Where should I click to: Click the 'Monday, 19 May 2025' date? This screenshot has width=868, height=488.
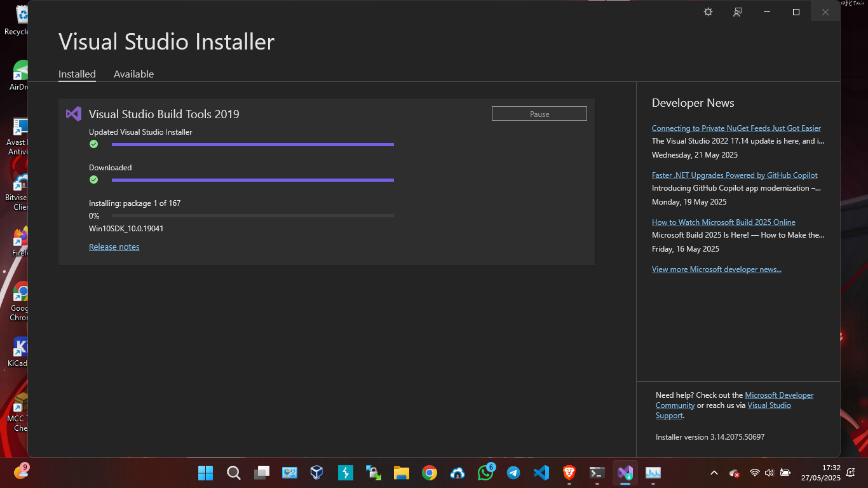point(689,202)
